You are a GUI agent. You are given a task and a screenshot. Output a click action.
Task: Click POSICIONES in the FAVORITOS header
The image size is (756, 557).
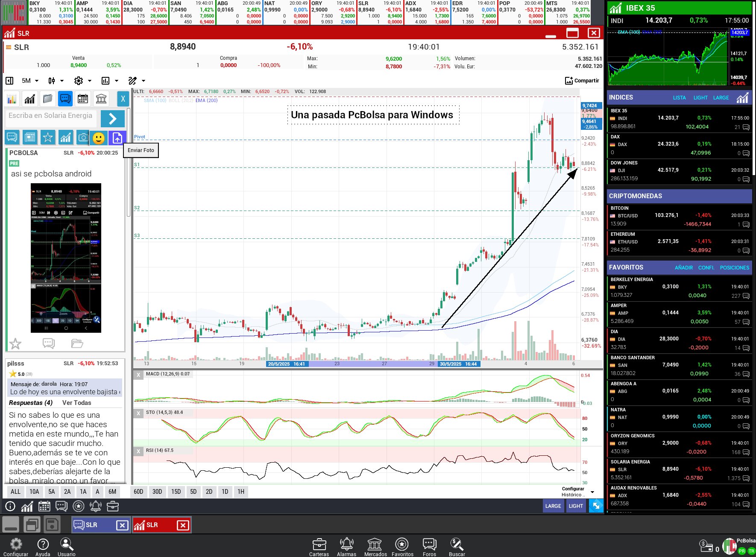click(735, 268)
